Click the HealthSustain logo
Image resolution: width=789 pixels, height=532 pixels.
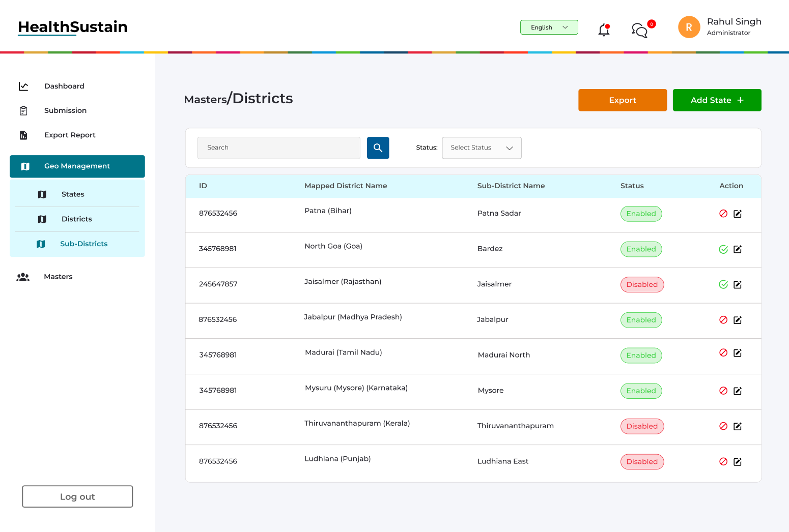73,27
